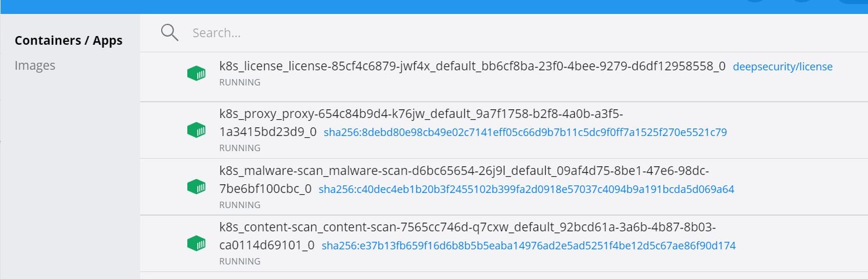The width and height of the screenshot is (868, 279).
Task: Select the k8s_content-scan container name
Action: (x=471, y=227)
